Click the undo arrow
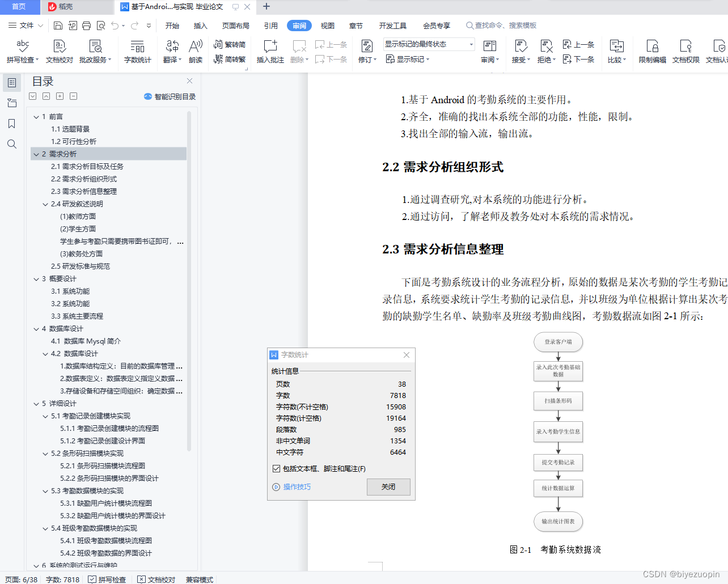 pos(115,26)
